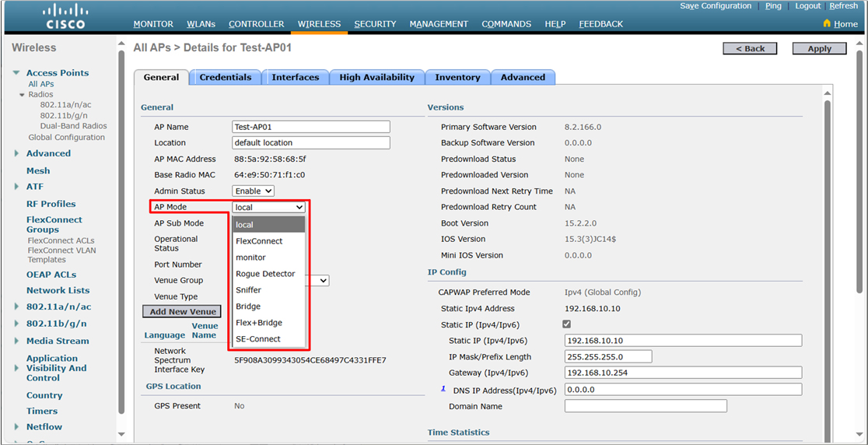The height and width of the screenshot is (445, 868).
Task: Click footnote 1 link beside DNS IP Address
Action: pos(443,388)
